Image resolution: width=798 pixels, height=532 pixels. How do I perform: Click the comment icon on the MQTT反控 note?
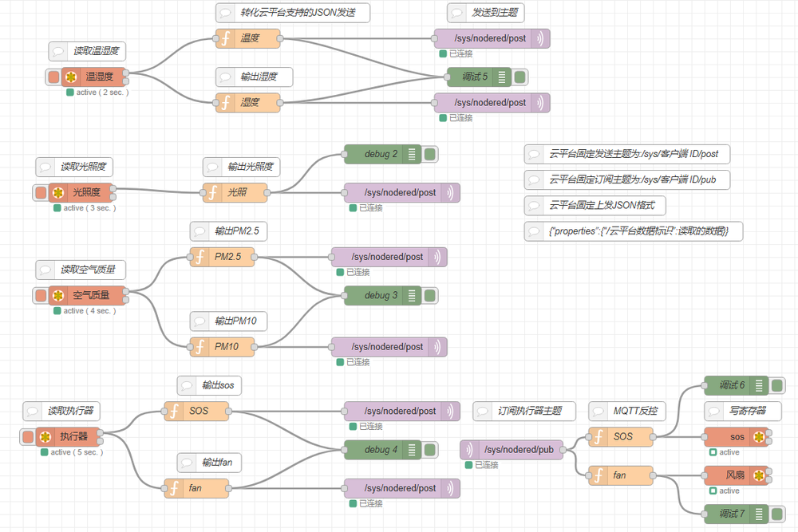click(599, 412)
